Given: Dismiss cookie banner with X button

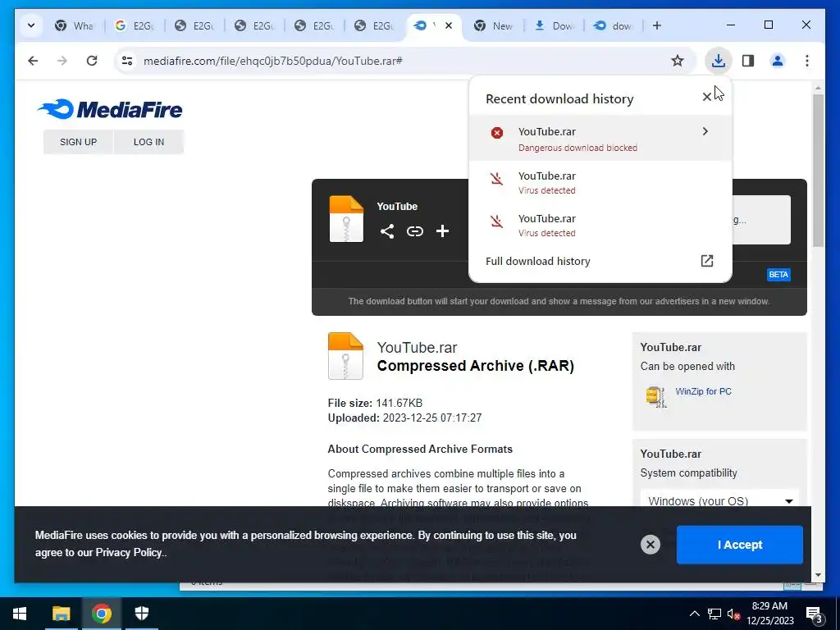Looking at the screenshot, I should tap(650, 545).
